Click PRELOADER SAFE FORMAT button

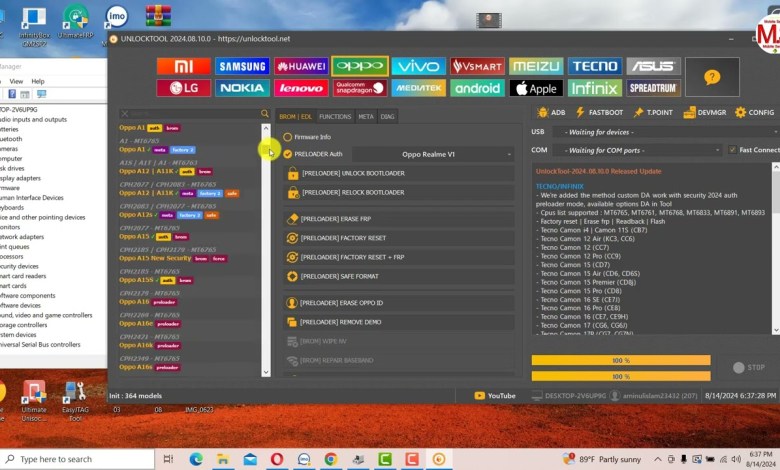(x=399, y=277)
